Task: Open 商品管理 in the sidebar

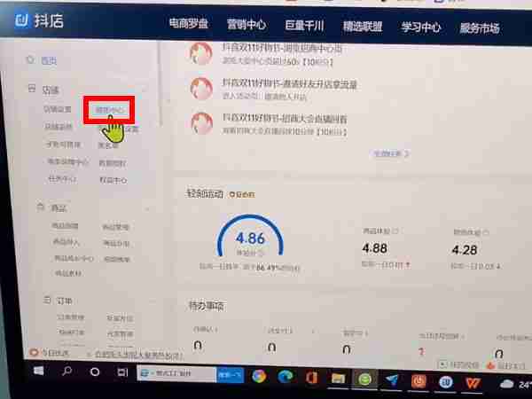Action: pos(115,227)
